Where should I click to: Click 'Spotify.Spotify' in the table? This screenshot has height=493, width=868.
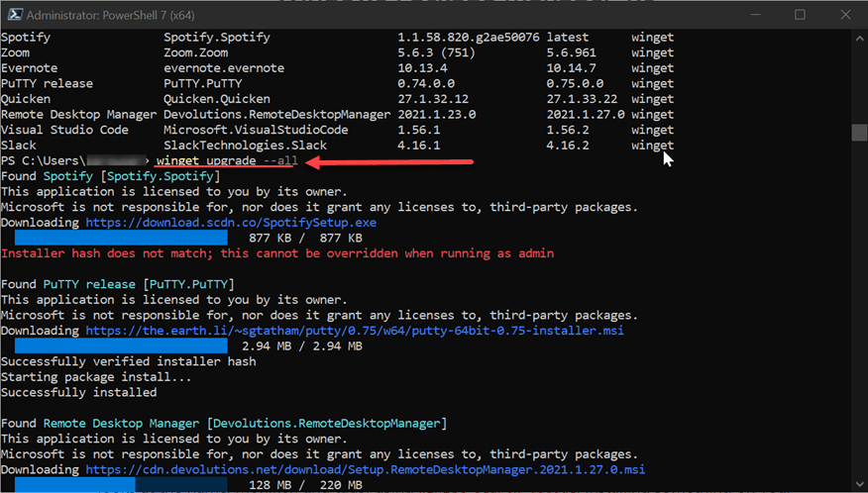[x=217, y=37]
